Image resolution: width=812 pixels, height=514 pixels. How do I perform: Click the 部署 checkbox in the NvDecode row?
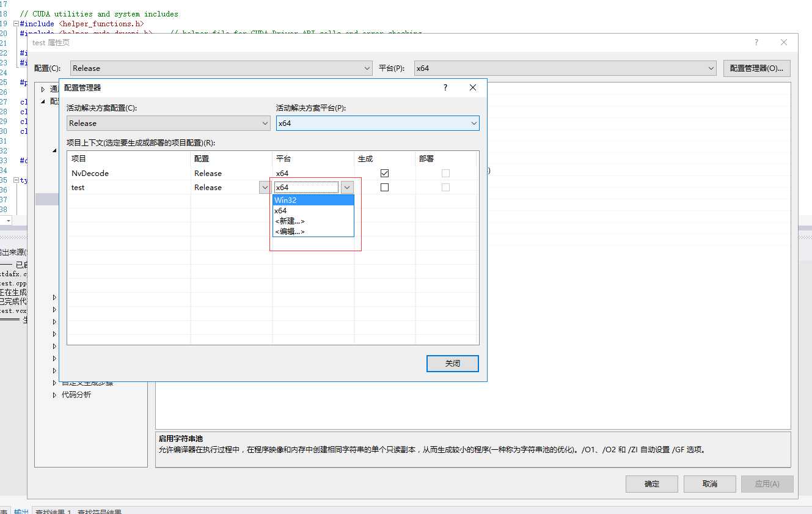(x=445, y=173)
